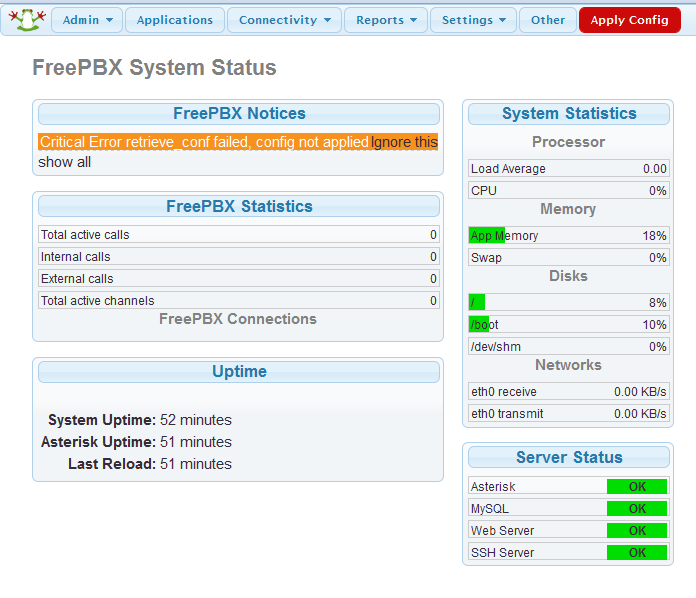The image size is (696, 598).
Task: Click the SSH Server OK indicator
Action: 637,552
